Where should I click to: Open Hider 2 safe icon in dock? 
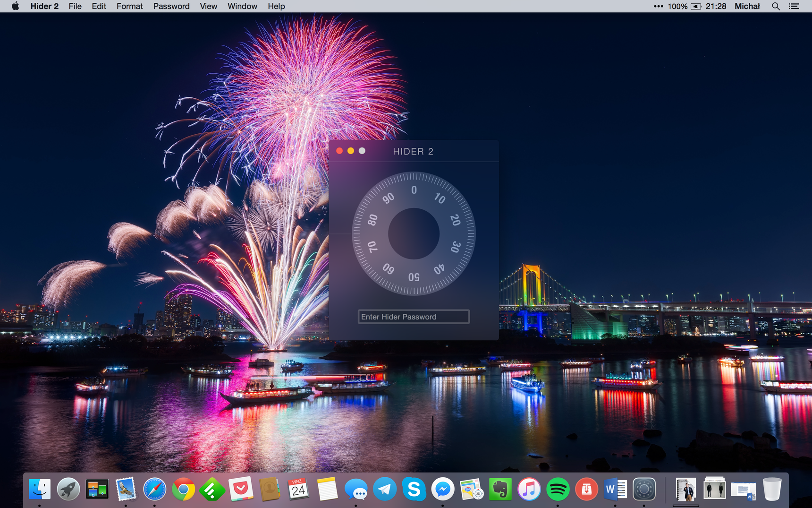(x=644, y=490)
